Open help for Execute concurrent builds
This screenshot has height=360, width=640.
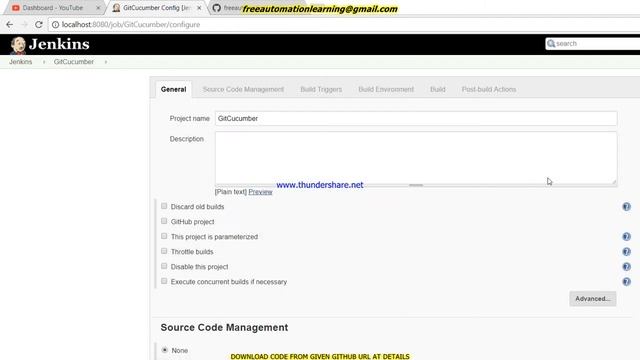coord(626,282)
